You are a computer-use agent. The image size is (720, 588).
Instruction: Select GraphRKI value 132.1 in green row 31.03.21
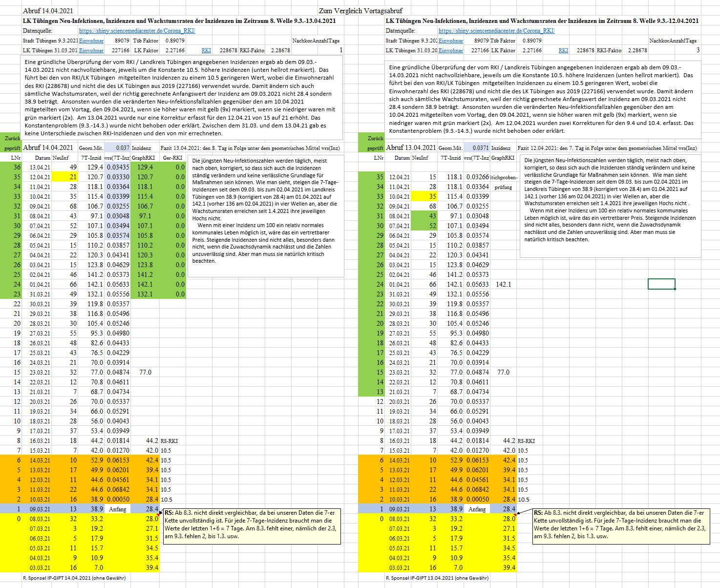point(145,294)
